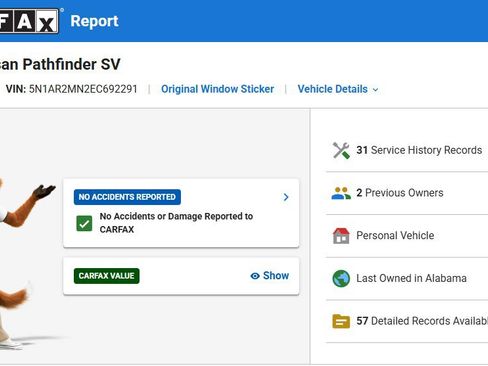Click the CARFAX logo in the header

click(29, 21)
